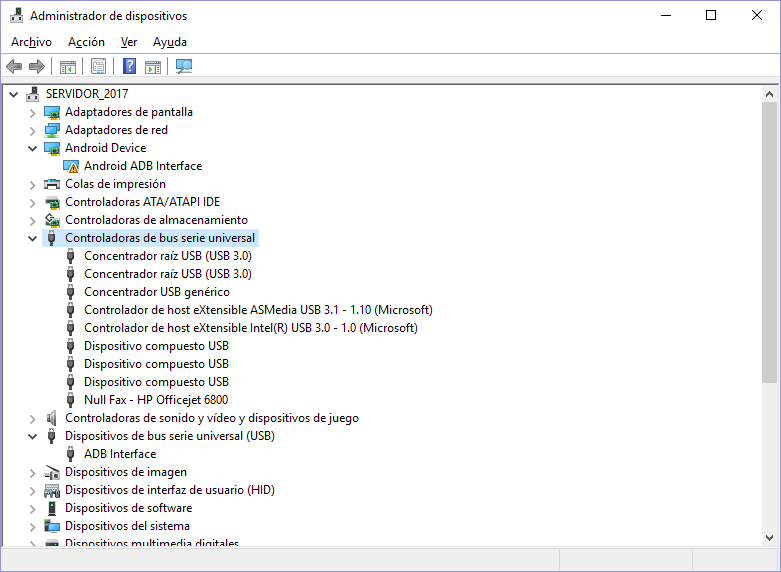Expand Controladoras ATA/ATAPI IDE
781x572 pixels.
coord(32,203)
